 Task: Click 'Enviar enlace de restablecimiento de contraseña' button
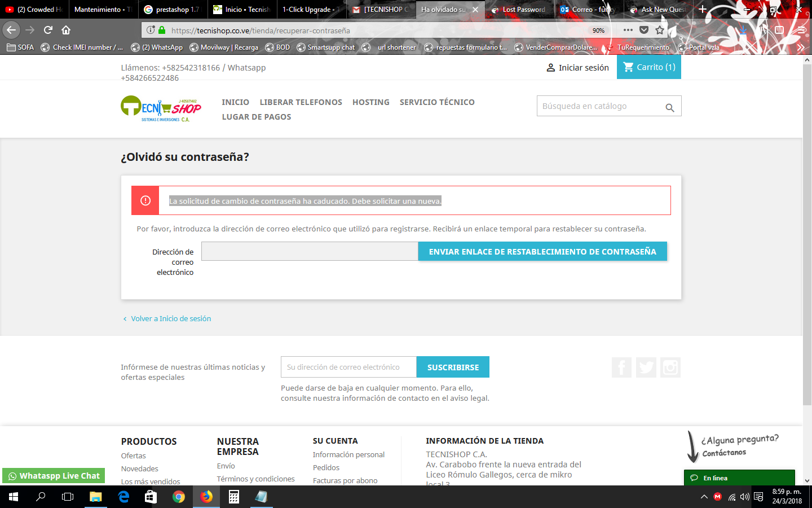point(542,252)
